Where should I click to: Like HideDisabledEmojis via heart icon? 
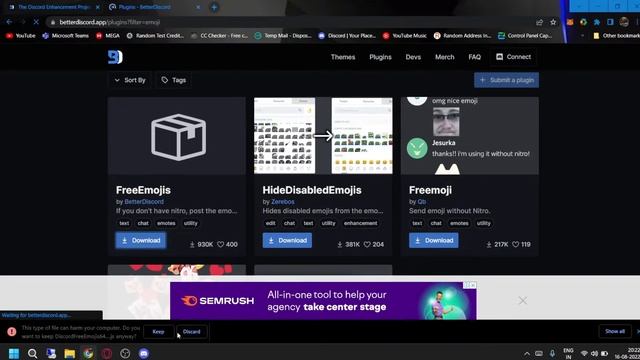(367, 244)
